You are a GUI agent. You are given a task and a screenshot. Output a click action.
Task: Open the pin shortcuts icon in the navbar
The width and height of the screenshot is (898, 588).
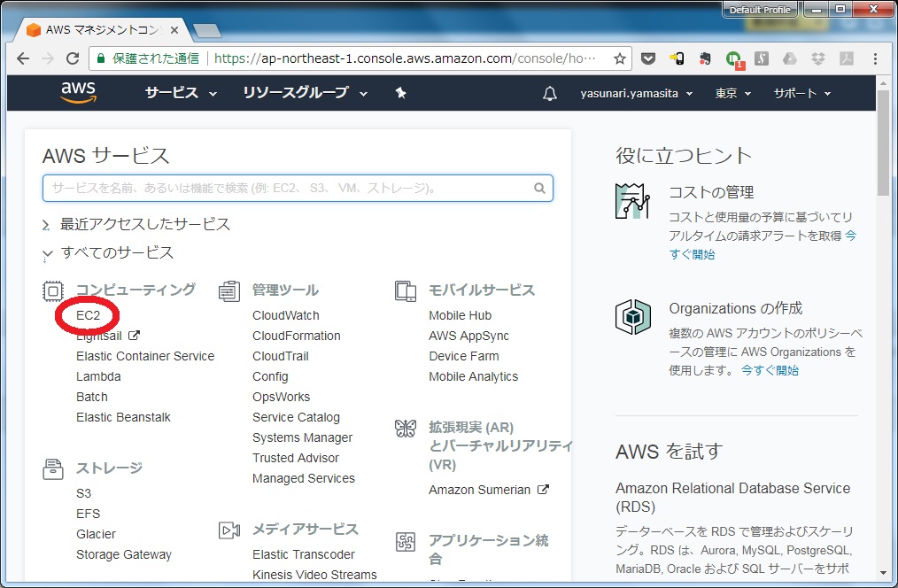[401, 93]
